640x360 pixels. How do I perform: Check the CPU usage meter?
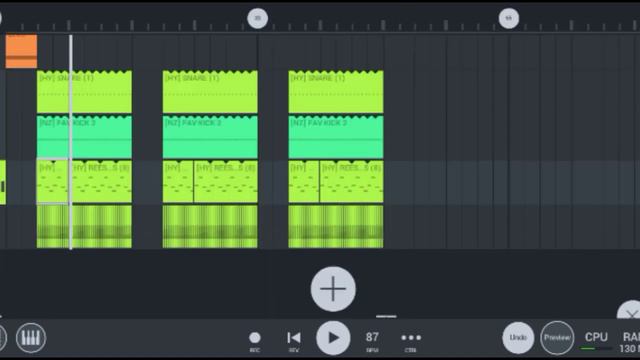tap(596, 341)
